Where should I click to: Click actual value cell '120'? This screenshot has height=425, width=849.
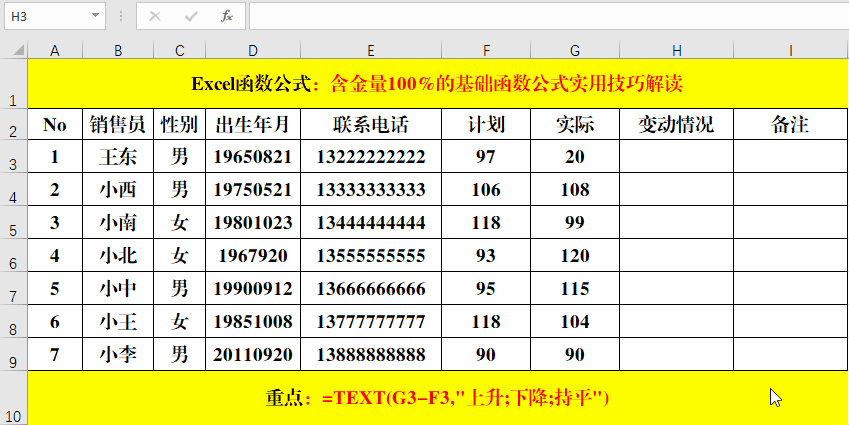pyautogui.click(x=575, y=256)
